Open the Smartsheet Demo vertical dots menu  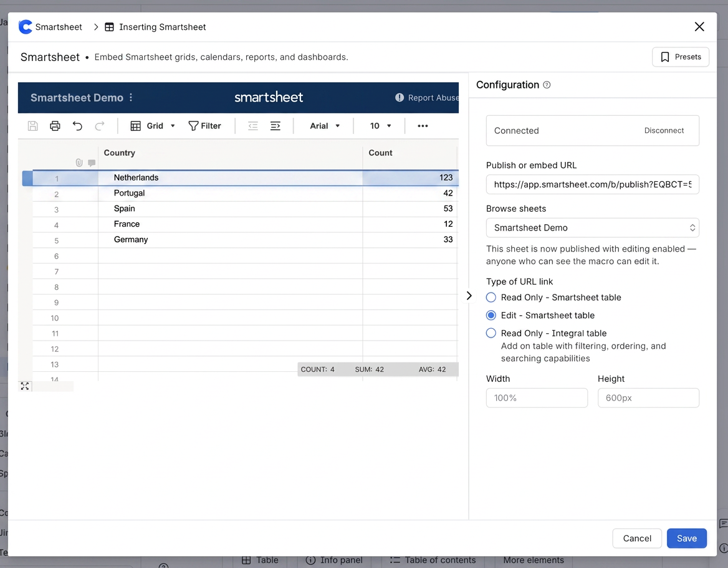[131, 97]
